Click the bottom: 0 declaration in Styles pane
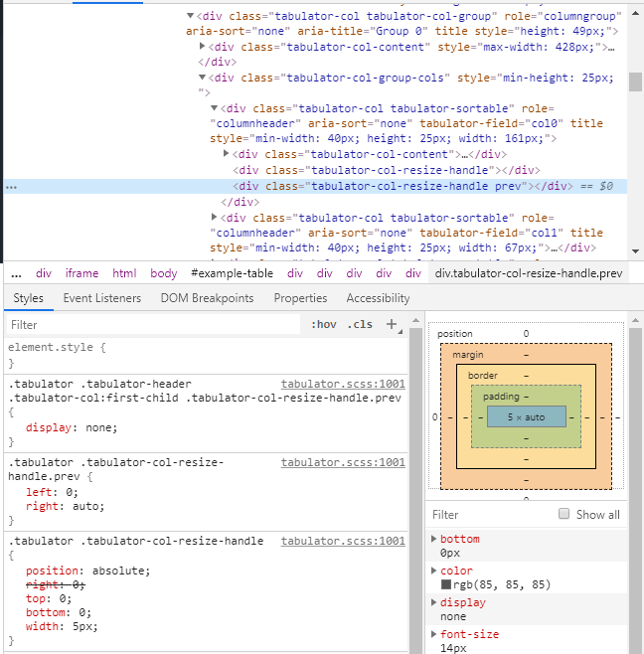 coord(59,612)
